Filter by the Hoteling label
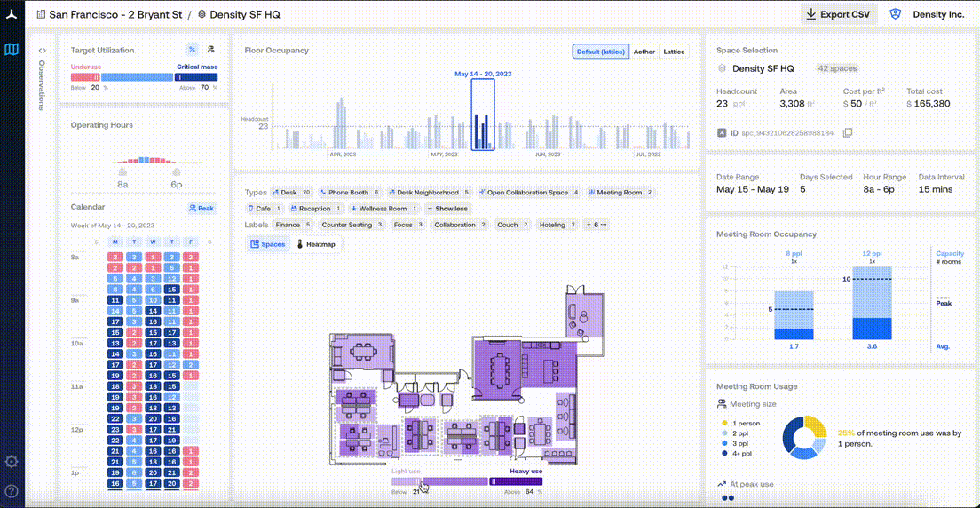This screenshot has height=508, width=980. (x=557, y=225)
